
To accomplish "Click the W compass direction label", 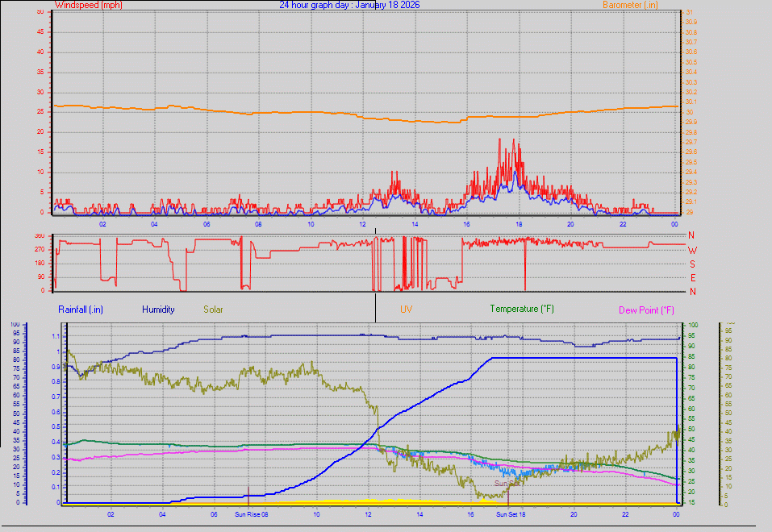I will coord(691,250).
